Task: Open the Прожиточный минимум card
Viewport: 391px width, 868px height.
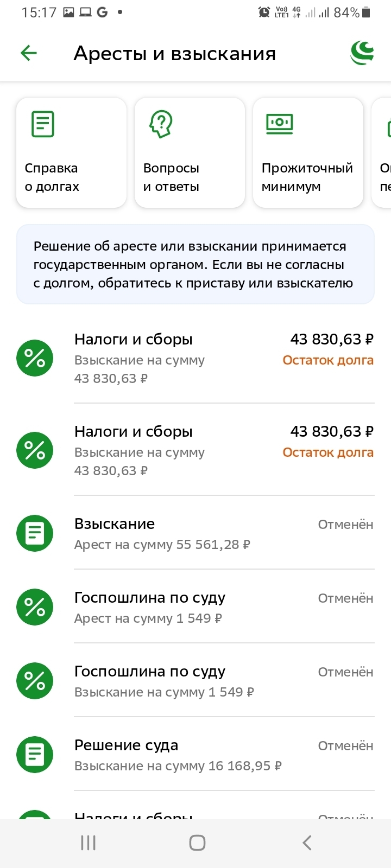Action: coord(308,152)
